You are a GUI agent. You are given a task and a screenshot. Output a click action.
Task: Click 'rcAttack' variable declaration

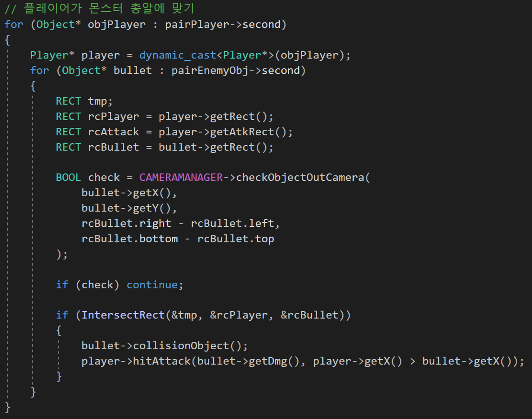click(113, 132)
